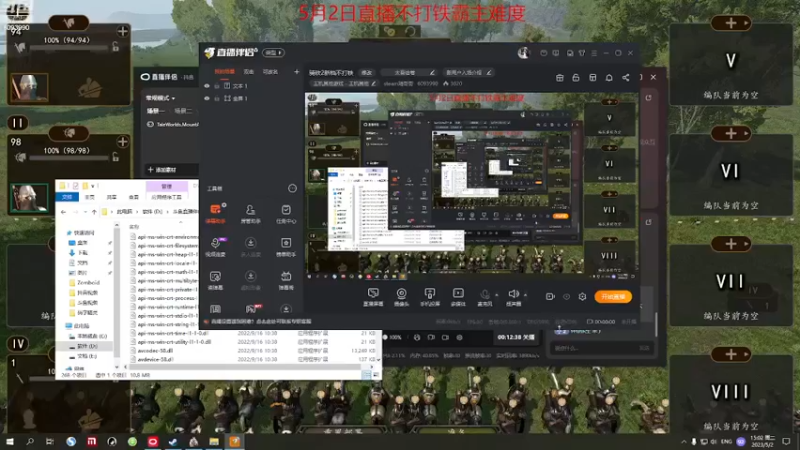
Task: Click the customer service notice link at bottom
Action: pos(261,321)
